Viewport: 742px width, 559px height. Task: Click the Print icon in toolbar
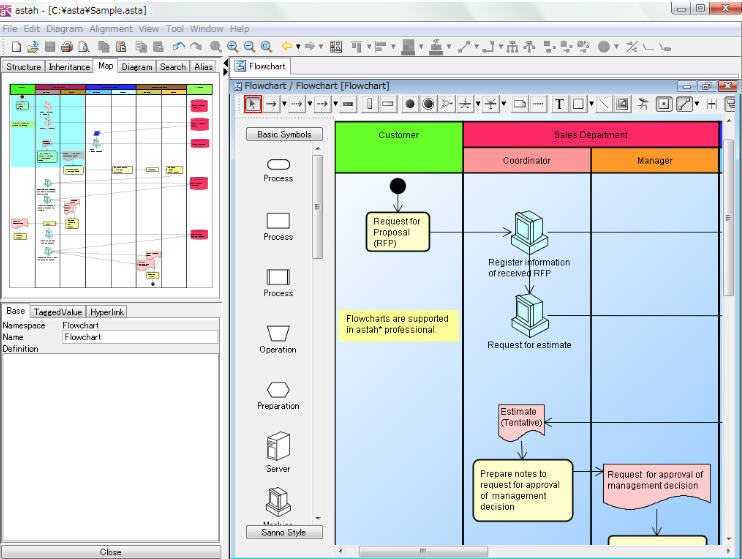coord(66,47)
